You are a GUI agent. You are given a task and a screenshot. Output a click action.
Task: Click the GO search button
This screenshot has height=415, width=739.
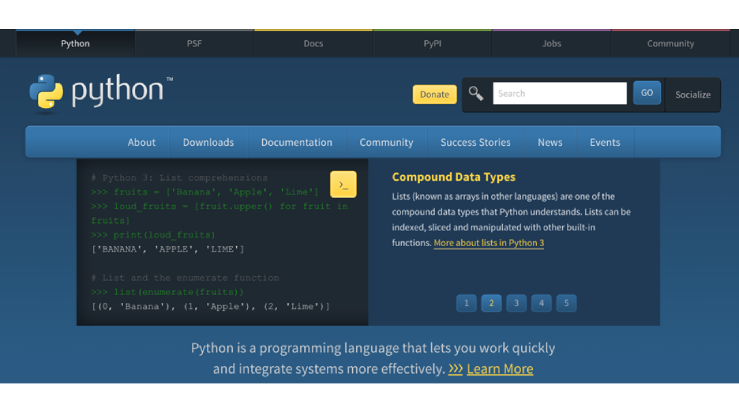click(647, 93)
